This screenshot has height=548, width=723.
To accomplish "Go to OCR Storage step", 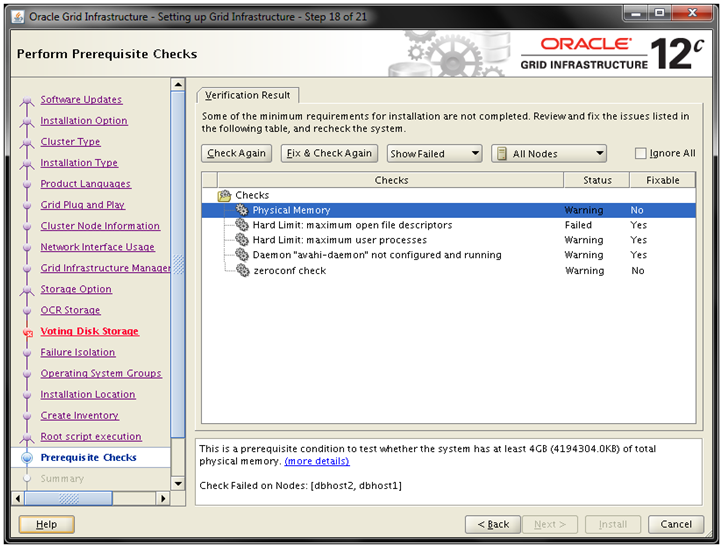I will coord(71,310).
